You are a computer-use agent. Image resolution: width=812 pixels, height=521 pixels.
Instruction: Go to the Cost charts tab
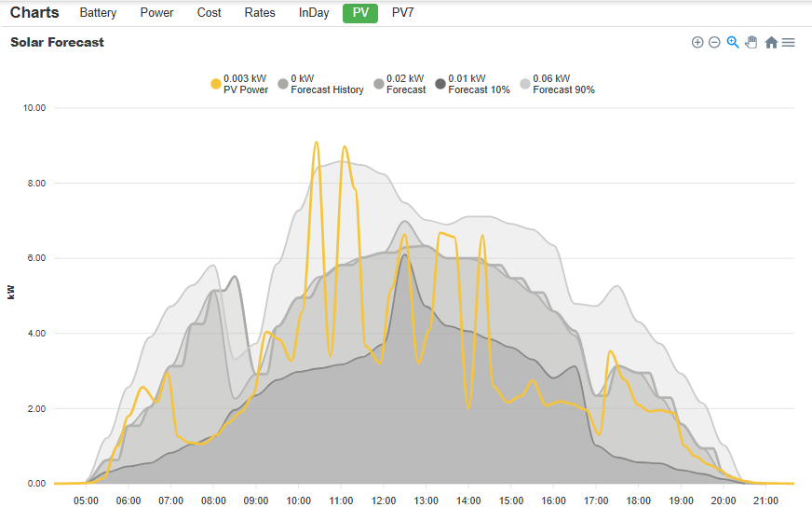(209, 13)
